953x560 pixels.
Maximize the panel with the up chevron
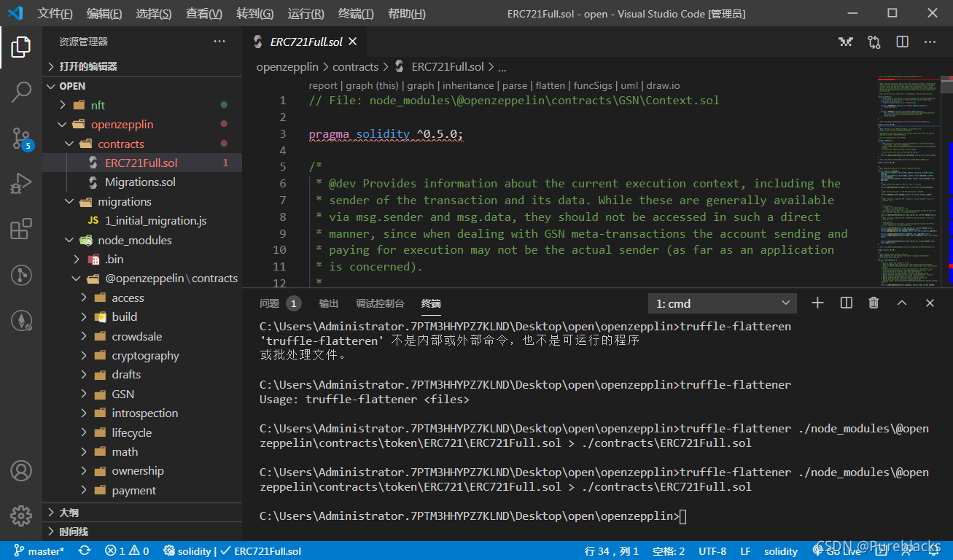pyautogui.click(x=902, y=303)
